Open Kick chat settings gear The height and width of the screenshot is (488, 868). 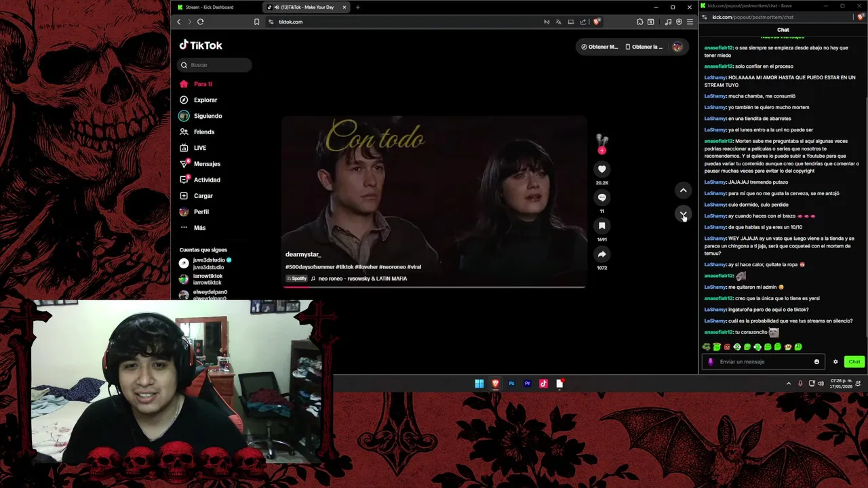(x=835, y=362)
